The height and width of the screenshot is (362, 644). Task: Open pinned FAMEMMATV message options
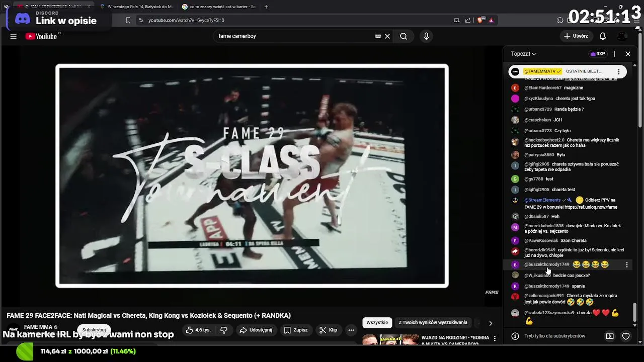[x=618, y=71]
